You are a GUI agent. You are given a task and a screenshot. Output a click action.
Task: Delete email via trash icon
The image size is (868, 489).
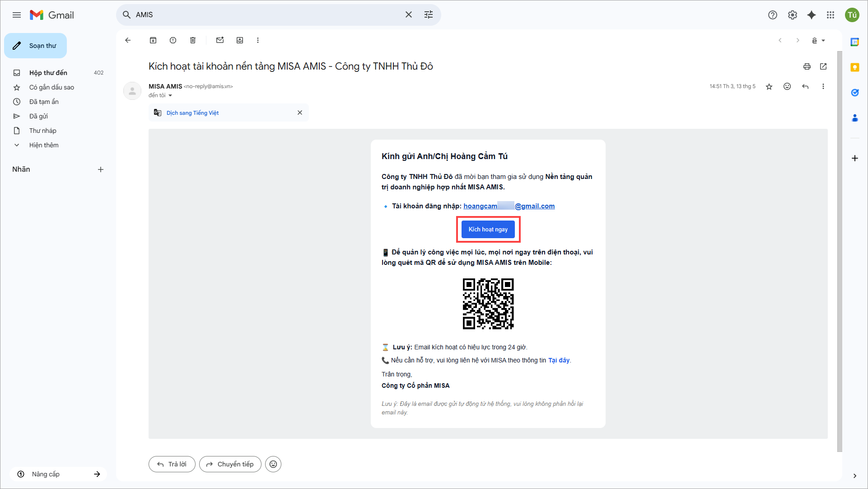[193, 40]
